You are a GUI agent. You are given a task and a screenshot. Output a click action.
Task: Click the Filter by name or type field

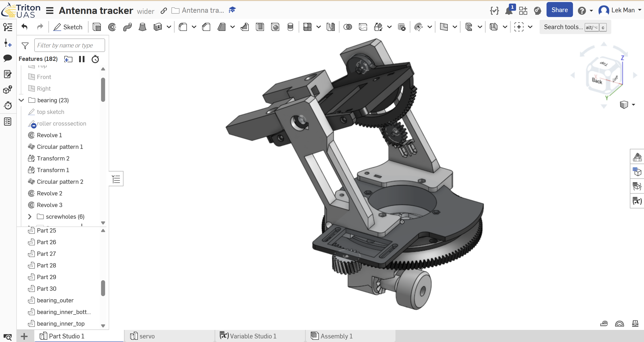tap(69, 45)
